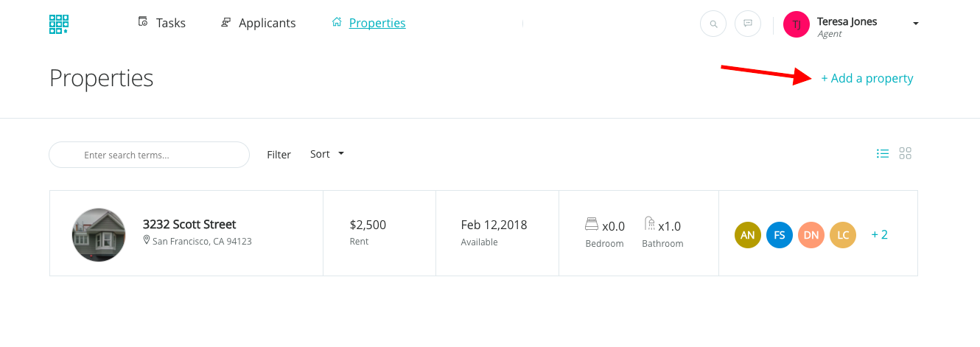Open the chat messages icon
The width and height of the screenshot is (980, 347).
coord(748,24)
